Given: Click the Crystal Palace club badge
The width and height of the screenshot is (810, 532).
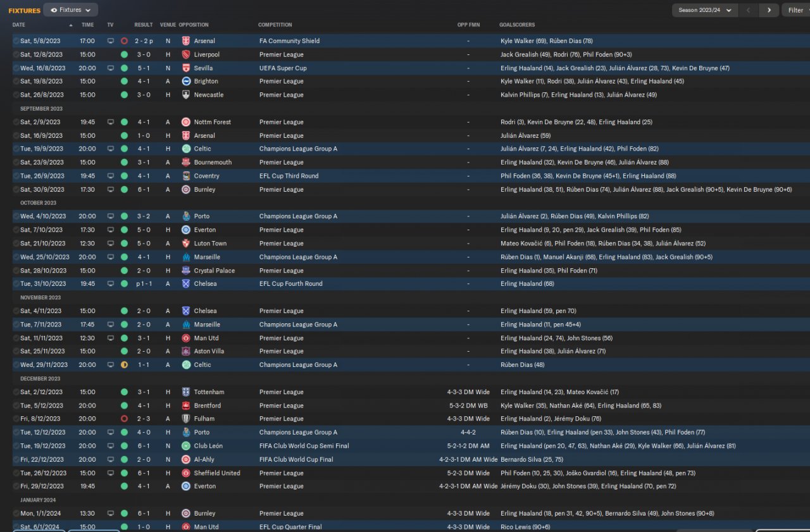Looking at the screenshot, I should pos(186,271).
